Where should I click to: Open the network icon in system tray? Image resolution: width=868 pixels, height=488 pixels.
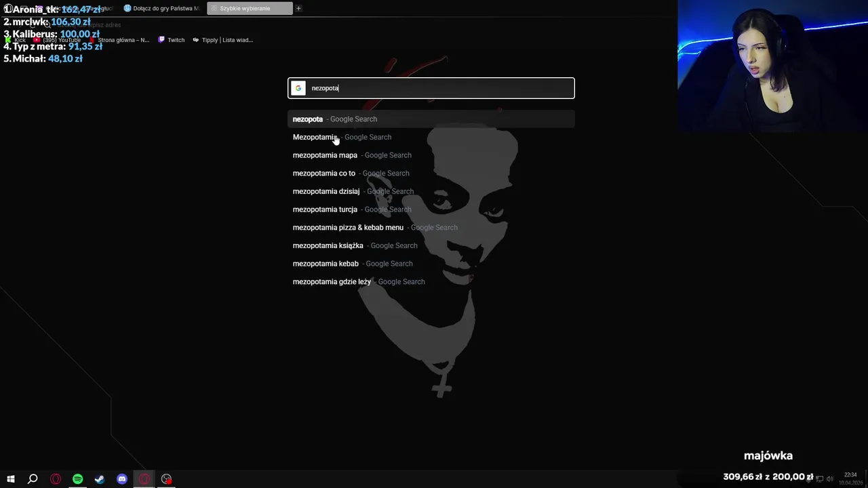coord(820,479)
